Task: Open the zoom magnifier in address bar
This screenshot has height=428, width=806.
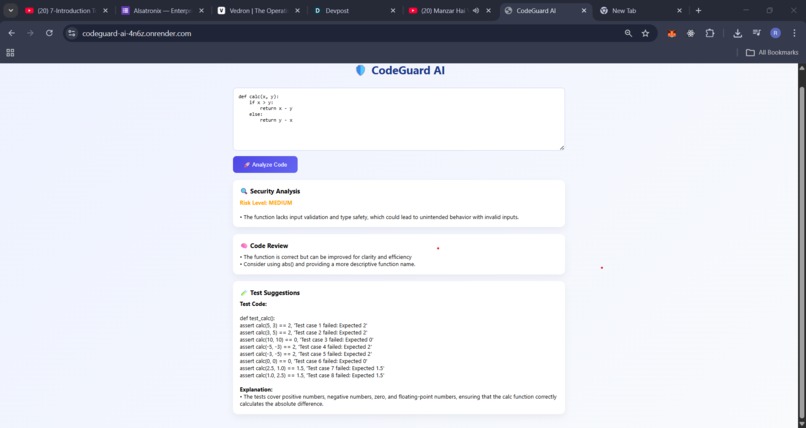Action: 628,33
